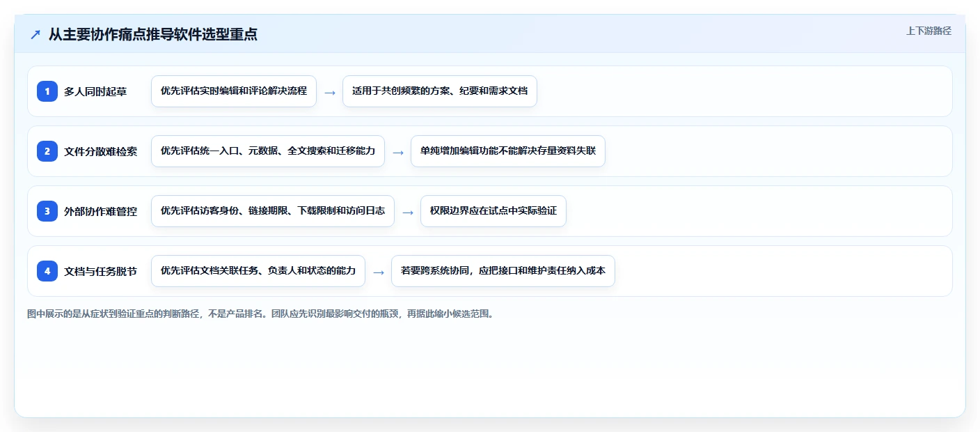Click the 优先评估统一入口、元数据、全文搜索和迁移能力 box
Image resolution: width=980 pixels, height=432 pixels.
tap(268, 151)
